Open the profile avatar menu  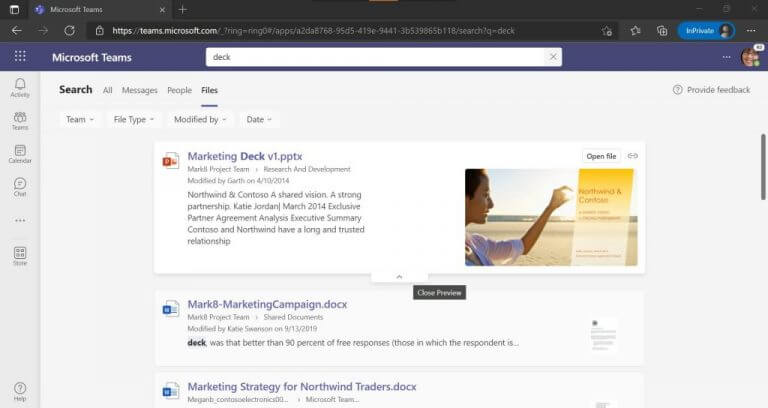point(750,57)
